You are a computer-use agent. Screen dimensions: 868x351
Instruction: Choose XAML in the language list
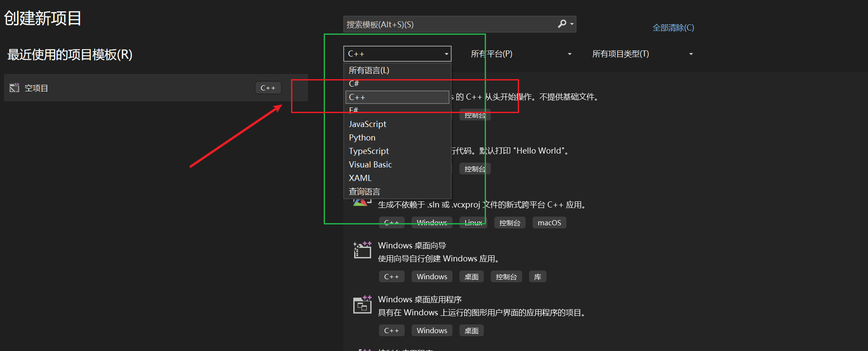pos(397,178)
